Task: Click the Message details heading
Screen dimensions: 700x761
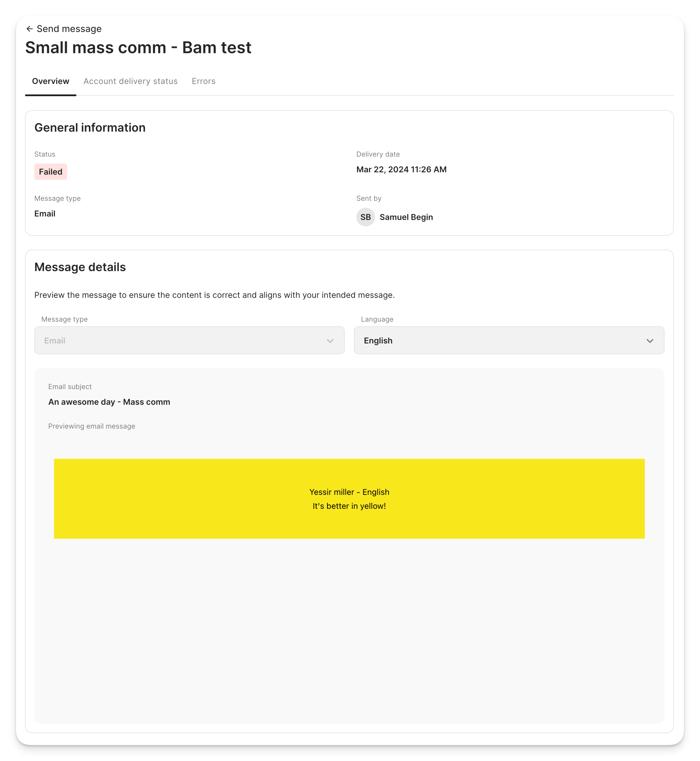Action: point(80,267)
